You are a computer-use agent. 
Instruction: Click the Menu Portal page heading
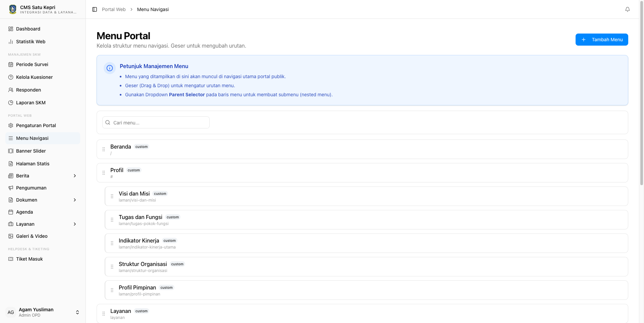pos(123,36)
